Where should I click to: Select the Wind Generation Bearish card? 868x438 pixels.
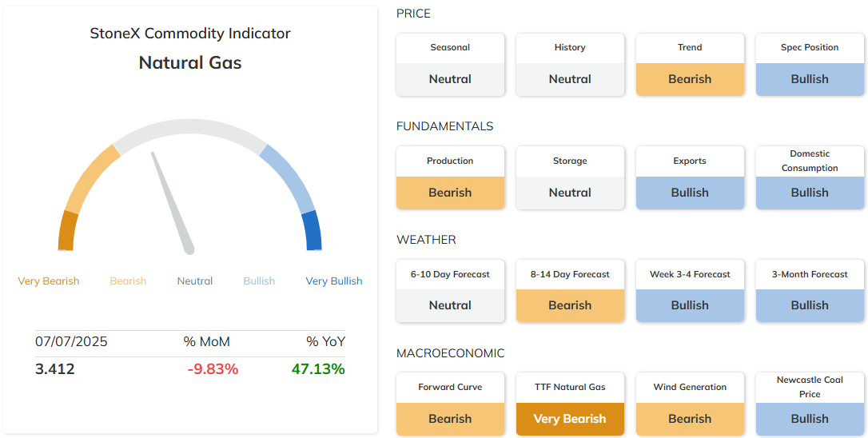pos(690,404)
